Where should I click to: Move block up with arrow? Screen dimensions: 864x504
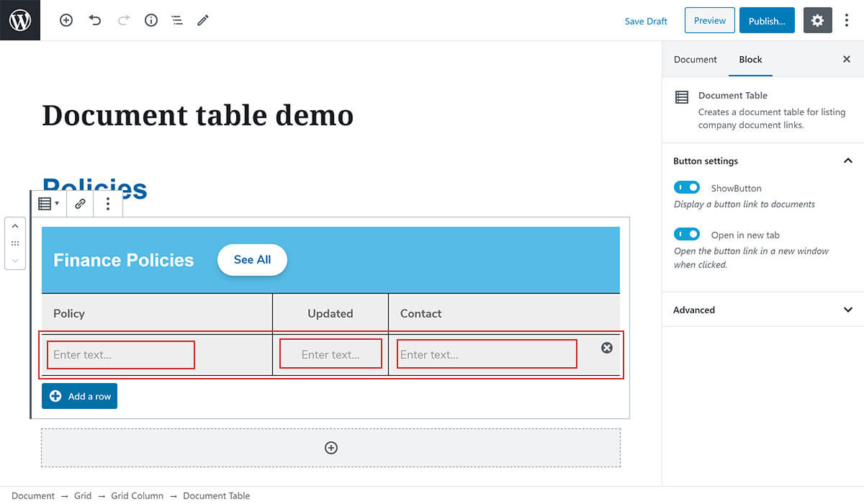pos(15,226)
